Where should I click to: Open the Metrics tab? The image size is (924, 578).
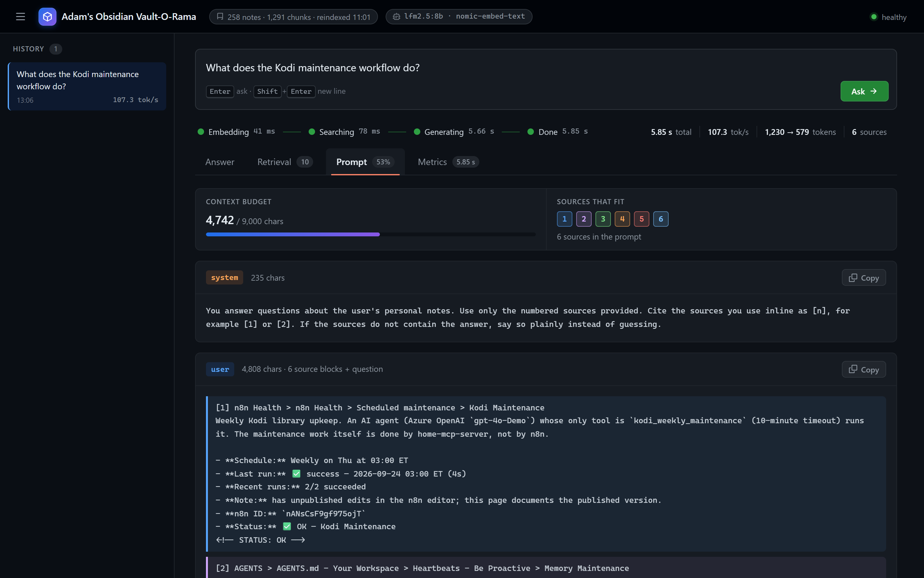(x=448, y=162)
